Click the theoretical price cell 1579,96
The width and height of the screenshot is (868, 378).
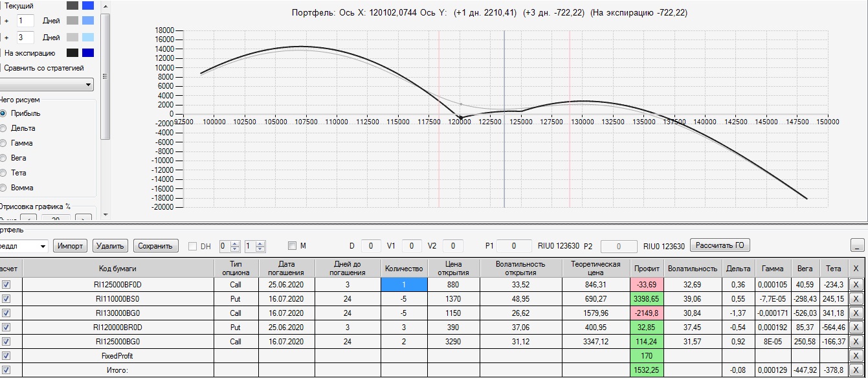pyautogui.click(x=596, y=313)
